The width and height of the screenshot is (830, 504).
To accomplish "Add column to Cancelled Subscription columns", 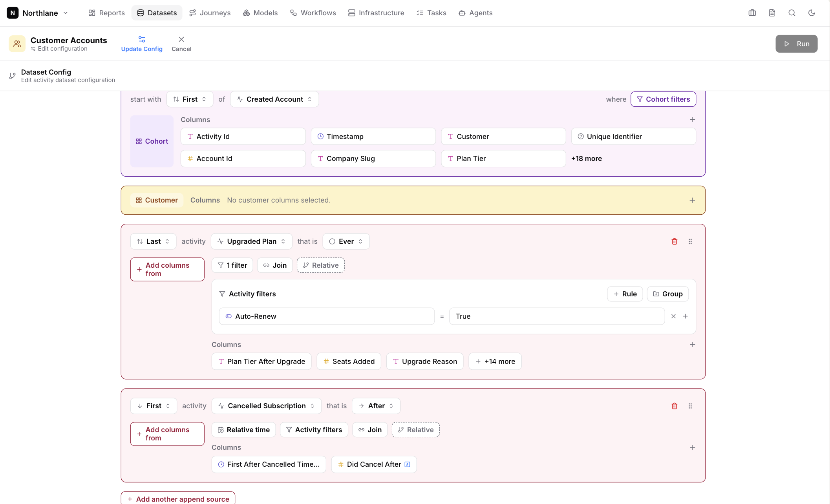I will pos(692,447).
